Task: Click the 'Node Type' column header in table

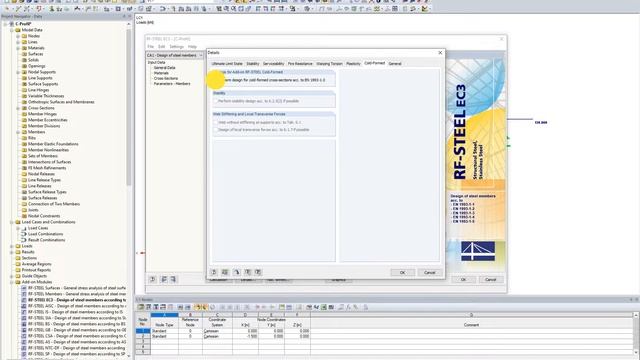Action: coord(164,325)
